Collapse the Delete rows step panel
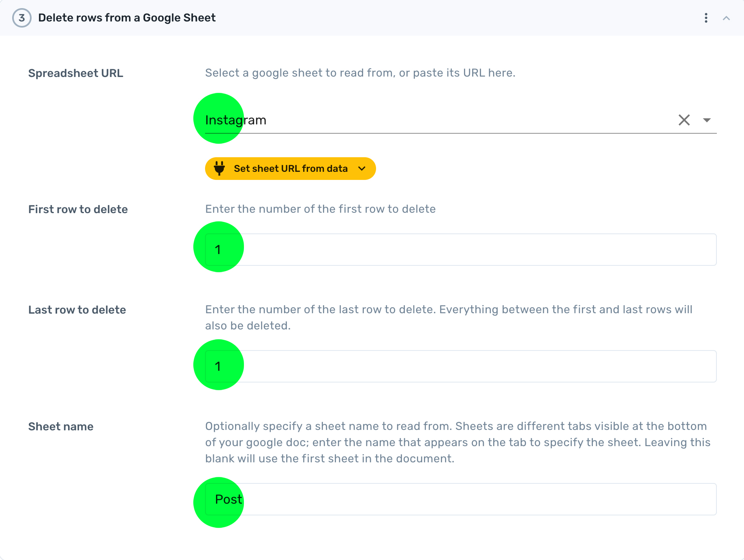This screenshot has width=744, height=560. [x=726, y=18]
